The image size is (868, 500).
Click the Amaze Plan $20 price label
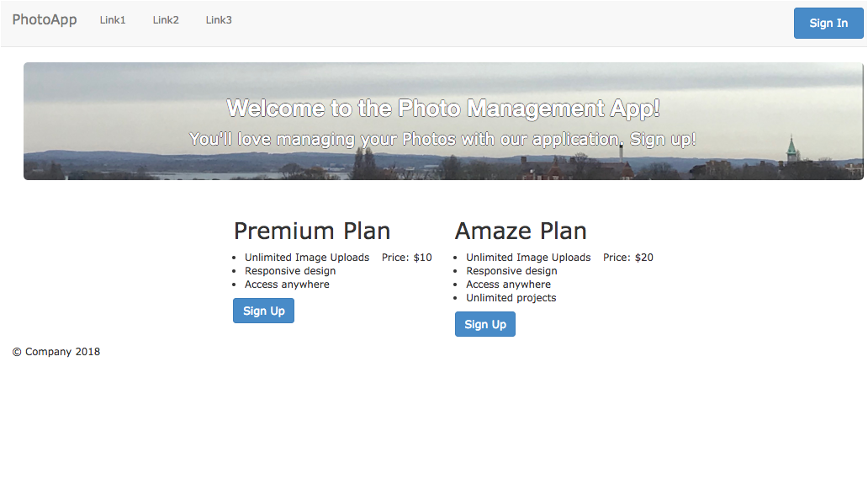click(627, 258)
